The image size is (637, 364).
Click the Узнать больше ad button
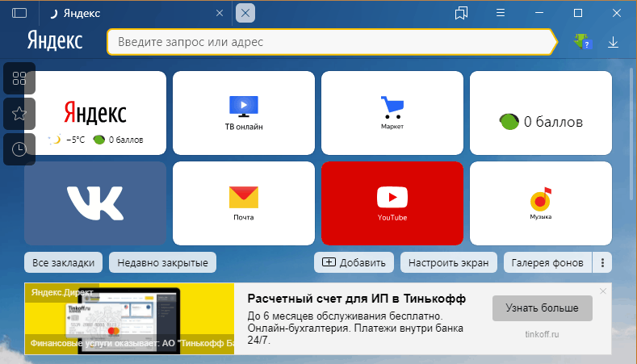(x=543, y=308)
